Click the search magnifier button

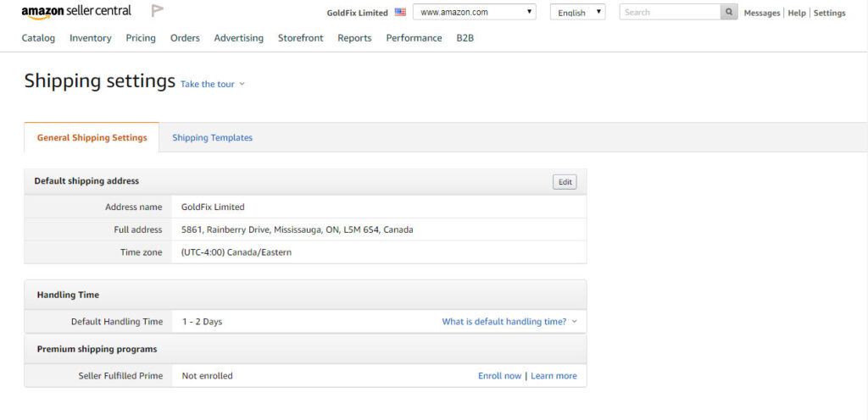coord(729,13)
